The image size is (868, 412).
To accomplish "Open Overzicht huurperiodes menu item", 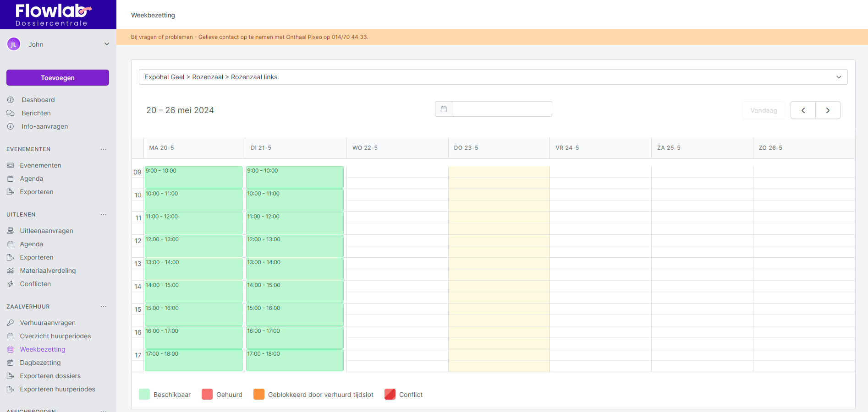I will [x=55, y=336].
